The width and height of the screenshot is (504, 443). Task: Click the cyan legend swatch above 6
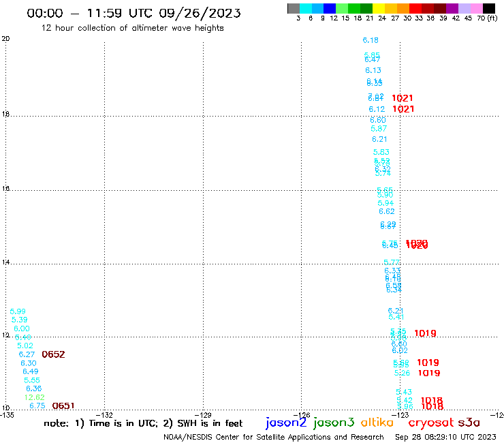click(306, 8)
